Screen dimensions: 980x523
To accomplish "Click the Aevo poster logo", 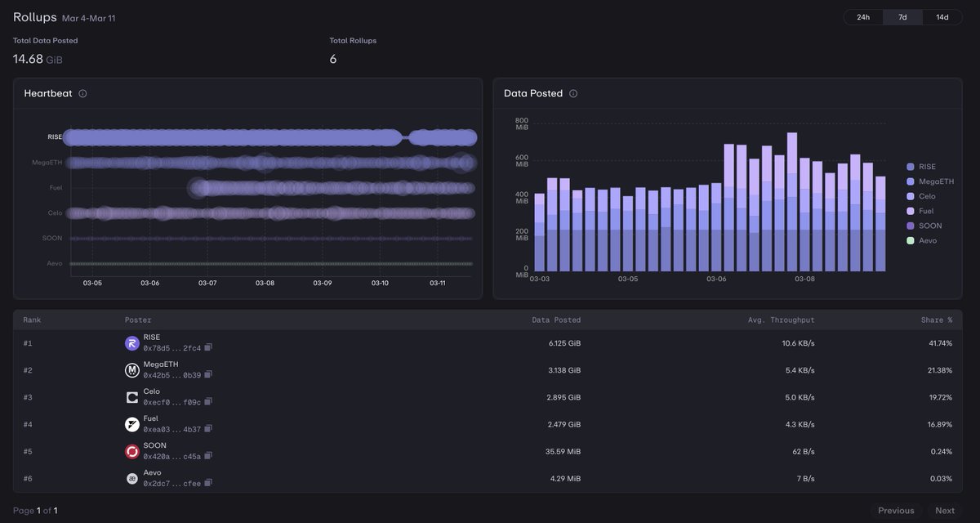I will coord(131,478).
